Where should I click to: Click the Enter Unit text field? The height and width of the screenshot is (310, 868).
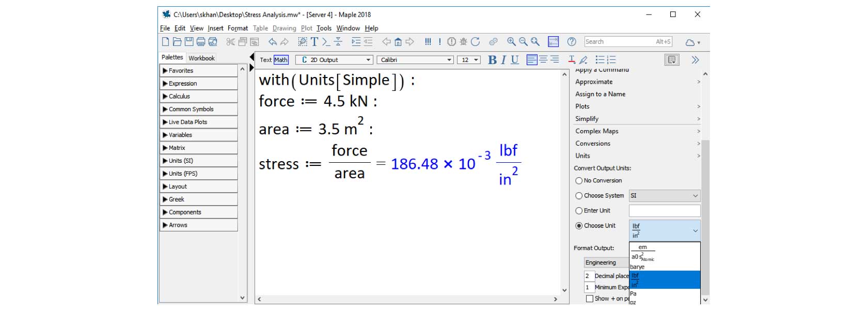[x=664, y=211]
